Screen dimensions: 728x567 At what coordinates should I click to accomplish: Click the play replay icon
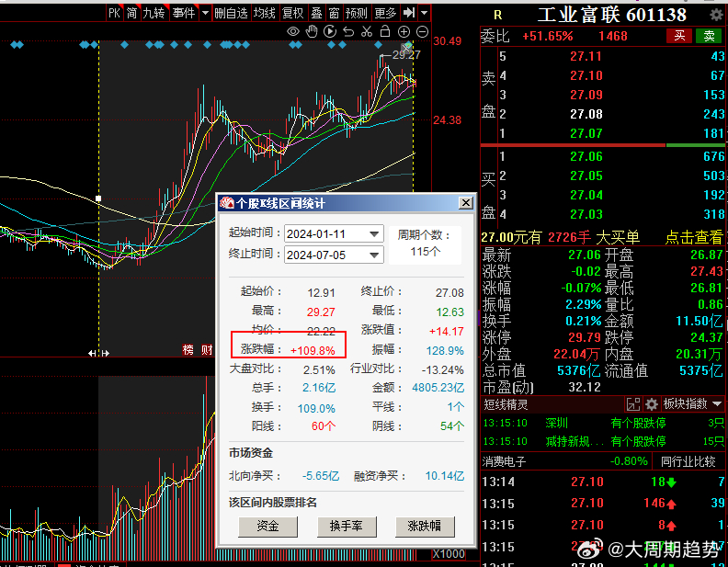331,32
